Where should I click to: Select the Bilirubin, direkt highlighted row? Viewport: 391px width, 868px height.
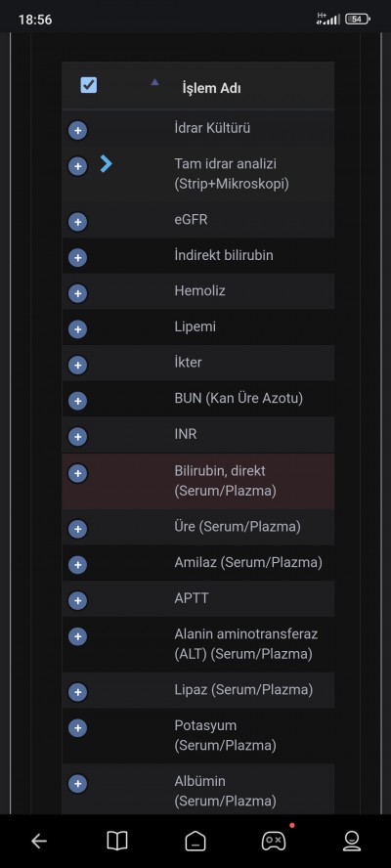(x=198, y=481)
